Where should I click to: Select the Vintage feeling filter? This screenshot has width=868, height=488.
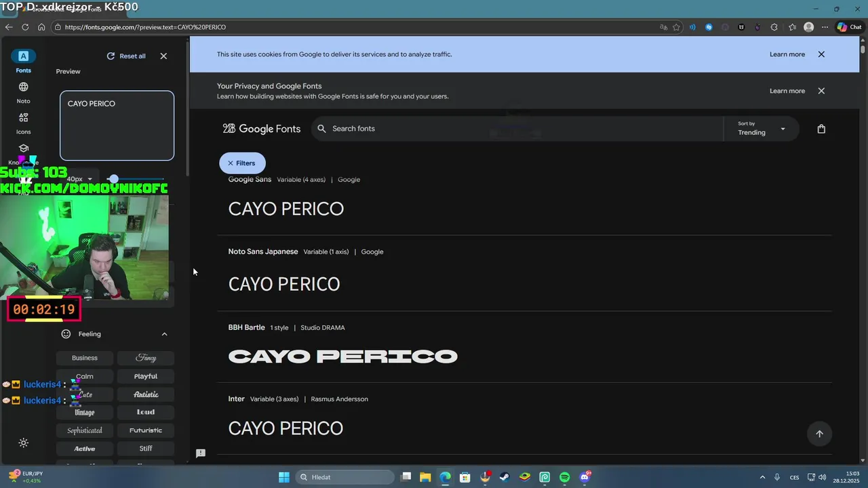[x=85, y=412]
